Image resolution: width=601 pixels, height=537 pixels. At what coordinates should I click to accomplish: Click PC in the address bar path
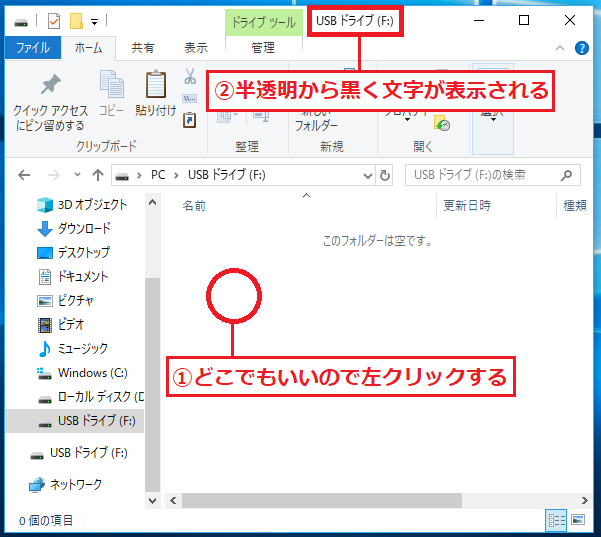coord(158,175)
